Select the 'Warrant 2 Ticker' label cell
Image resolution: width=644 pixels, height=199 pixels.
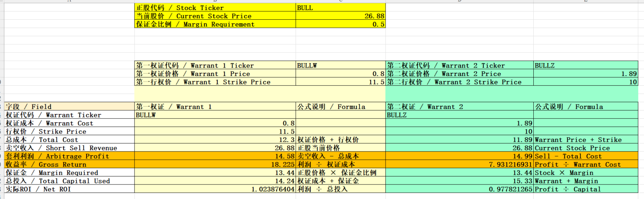pos(460,66)
